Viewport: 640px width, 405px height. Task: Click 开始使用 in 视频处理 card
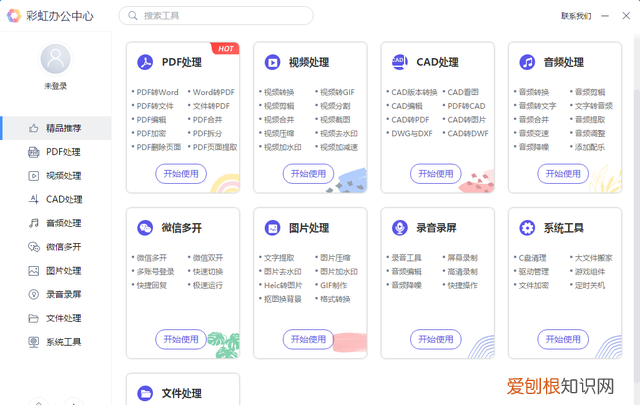[x=308, y=174]
